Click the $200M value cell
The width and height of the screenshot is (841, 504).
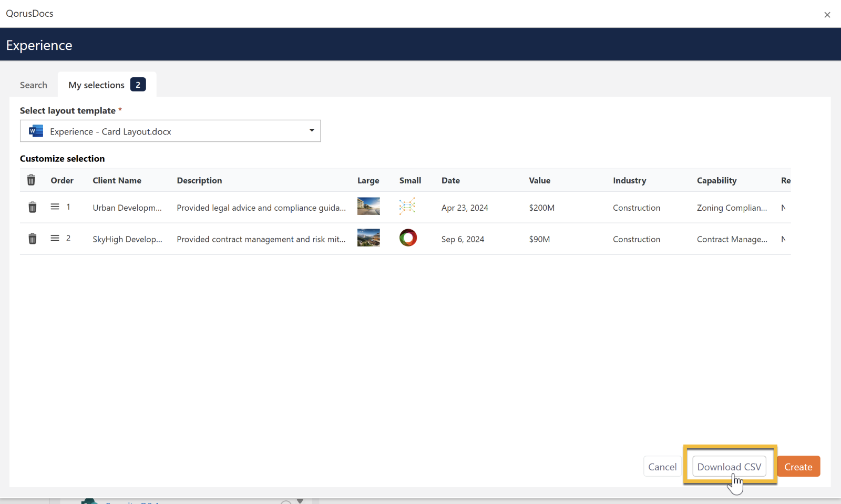[x=541, y=208]
